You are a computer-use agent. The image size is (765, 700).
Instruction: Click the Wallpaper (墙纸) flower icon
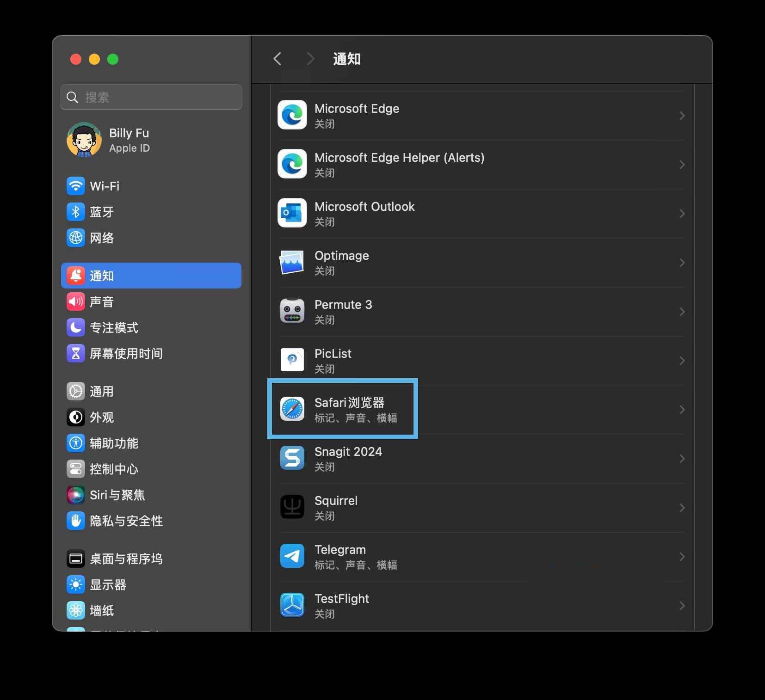click(76, 611)
